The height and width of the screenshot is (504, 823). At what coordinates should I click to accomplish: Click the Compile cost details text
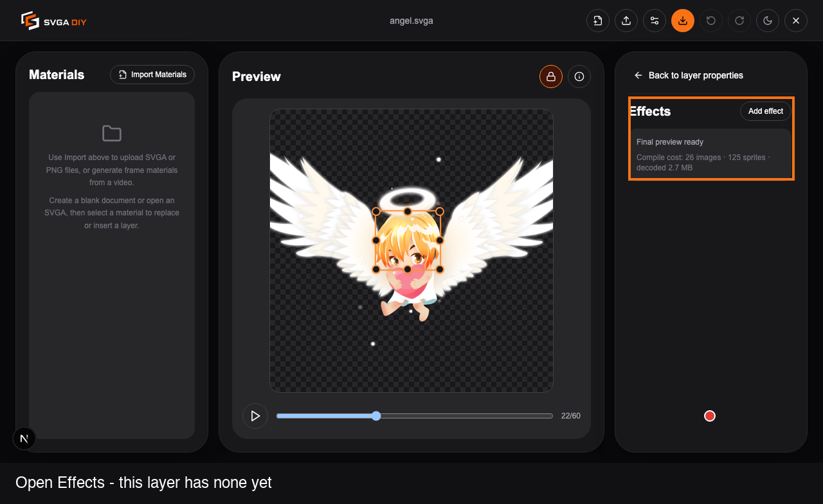703,163
